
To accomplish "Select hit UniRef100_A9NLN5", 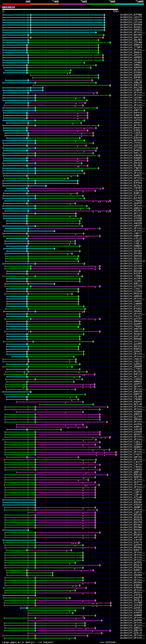I will [x=131, y=82].
